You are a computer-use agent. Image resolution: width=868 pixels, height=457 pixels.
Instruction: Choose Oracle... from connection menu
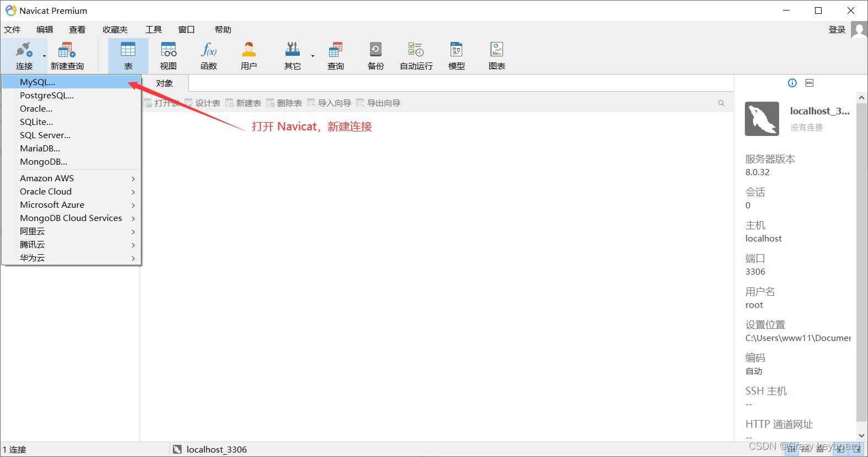click(71, 108)
